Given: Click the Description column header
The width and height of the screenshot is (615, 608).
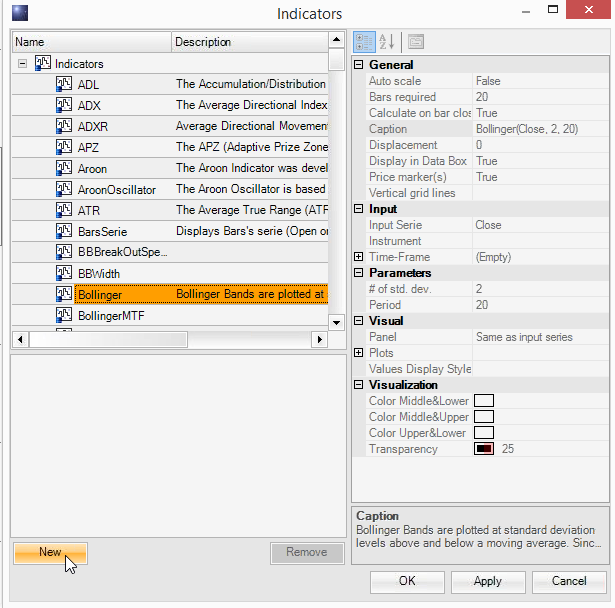Looking at the screenshot, I should coord(250,42).
